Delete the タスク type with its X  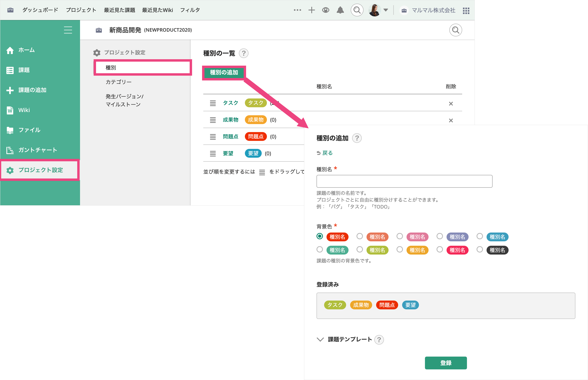pyautogui.click(x=451, y=104)
